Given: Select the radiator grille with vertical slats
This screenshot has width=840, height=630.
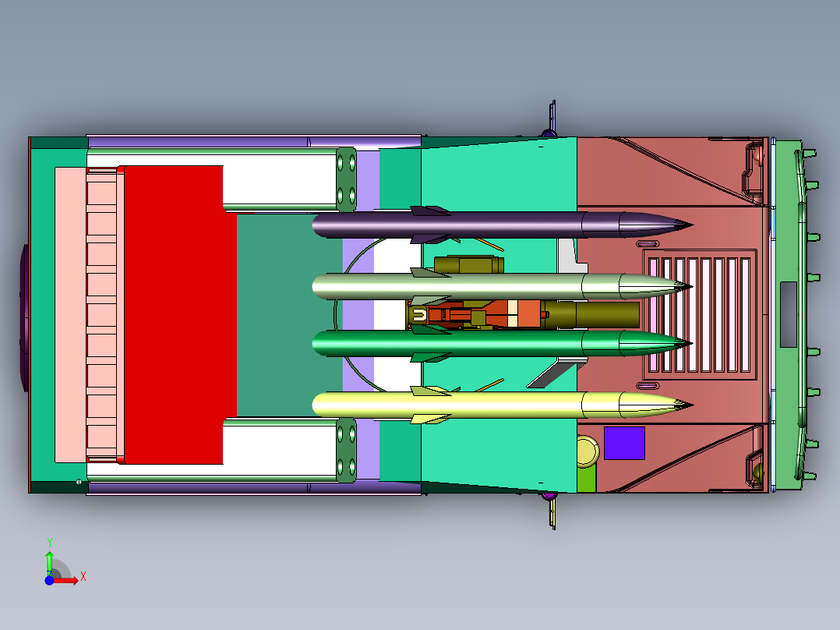Looking at the screenshot, I should [x=699, y=315].
